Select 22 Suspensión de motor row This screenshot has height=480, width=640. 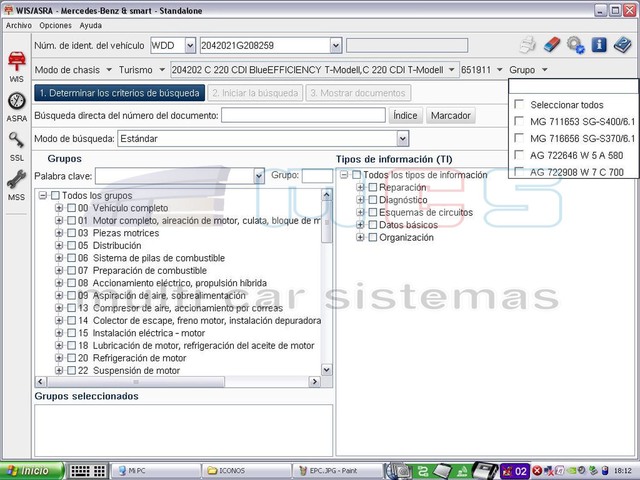point(129,371)
